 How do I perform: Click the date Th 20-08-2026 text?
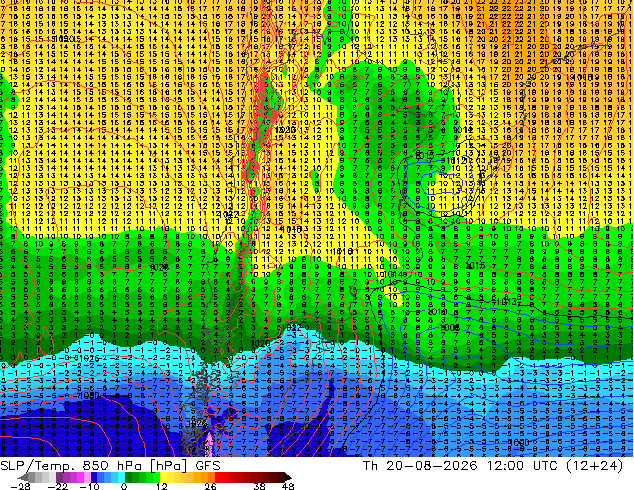(x=420, y=465)
